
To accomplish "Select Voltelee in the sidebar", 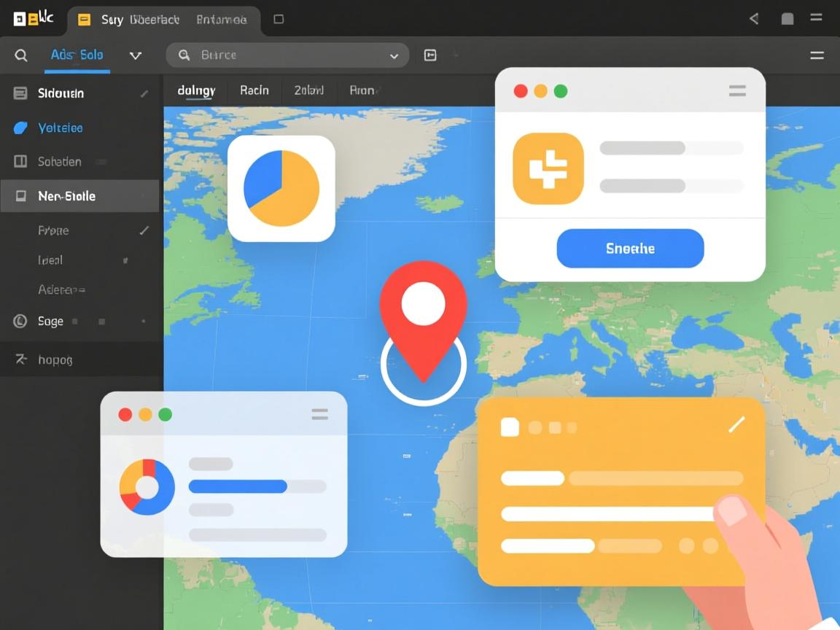I will click(x=60, y=128).
